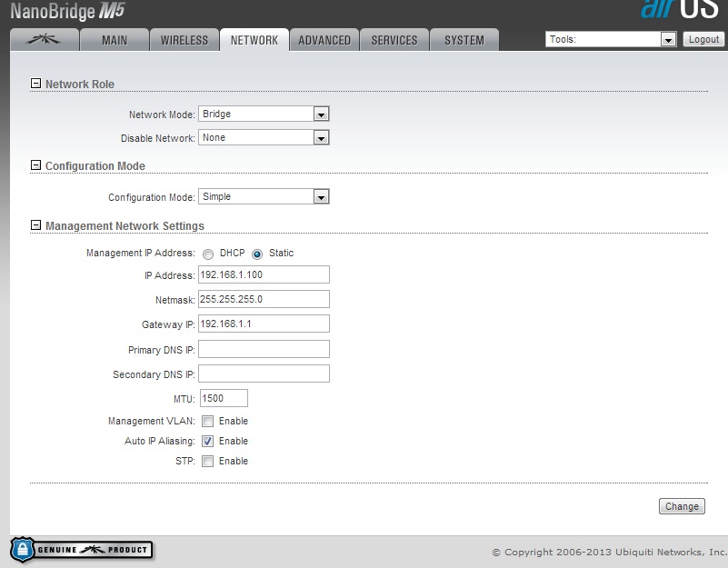Collapse the Network Role section
This screenshot has width=728, height=568.
(35, 84)
